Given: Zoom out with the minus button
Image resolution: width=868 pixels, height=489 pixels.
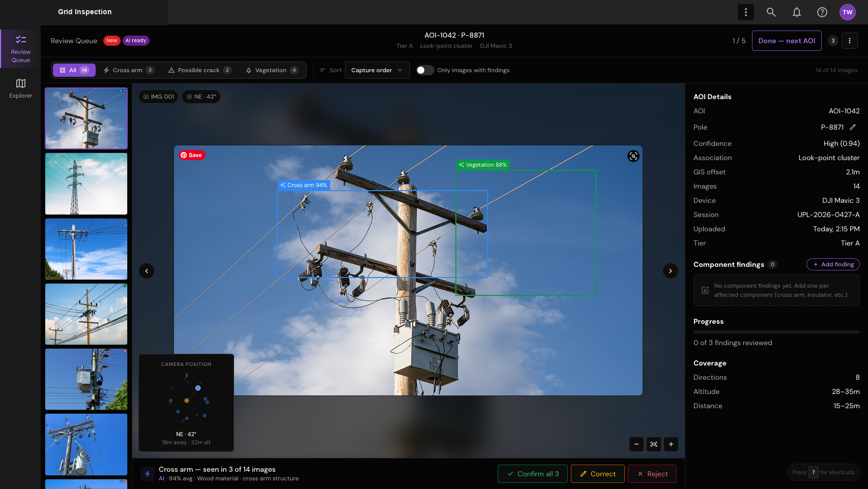Looking at the screenshot, I should pos(636,444).
